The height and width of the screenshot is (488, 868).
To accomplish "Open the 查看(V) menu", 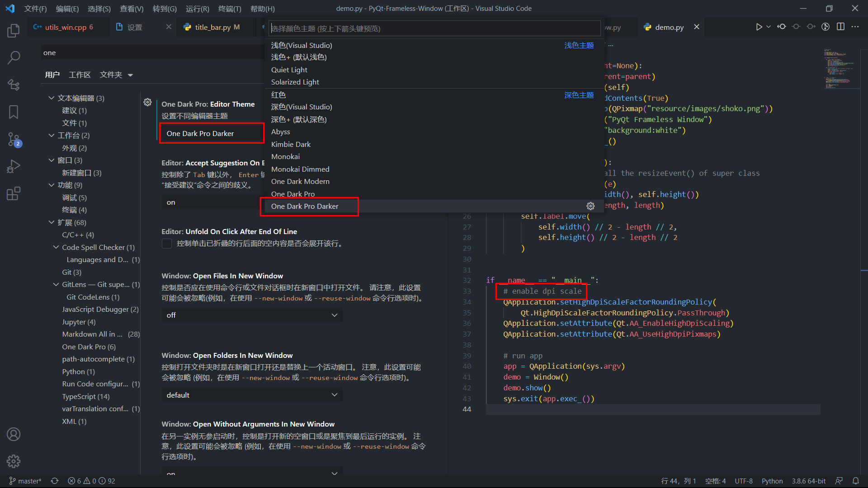I will click(132, 9).
